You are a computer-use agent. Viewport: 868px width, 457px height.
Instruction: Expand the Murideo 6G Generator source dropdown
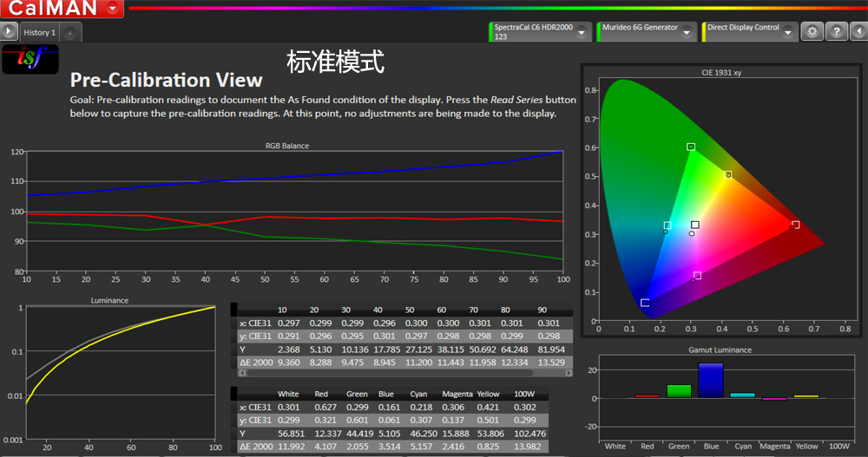[x=691, y=32]
